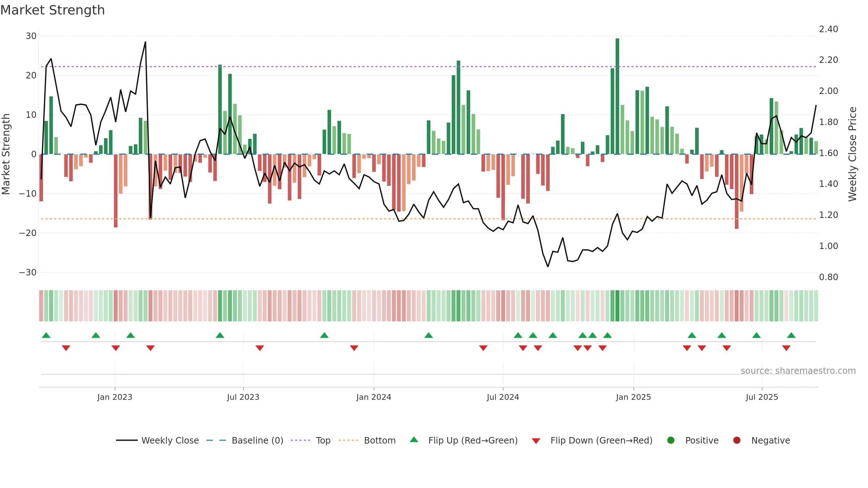Click the Jan 2025 x-axis label

[x=633, y=397]
